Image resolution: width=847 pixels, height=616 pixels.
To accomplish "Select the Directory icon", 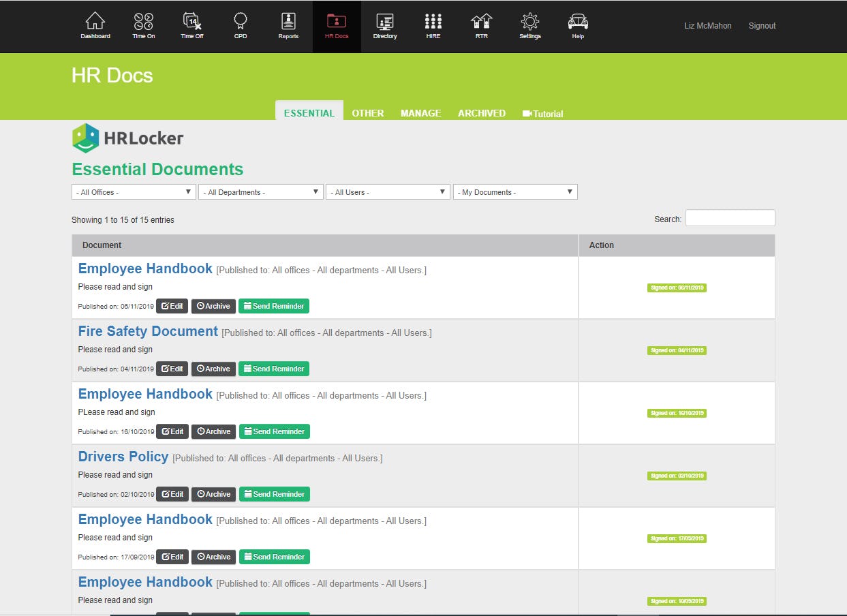I will 385,26.
